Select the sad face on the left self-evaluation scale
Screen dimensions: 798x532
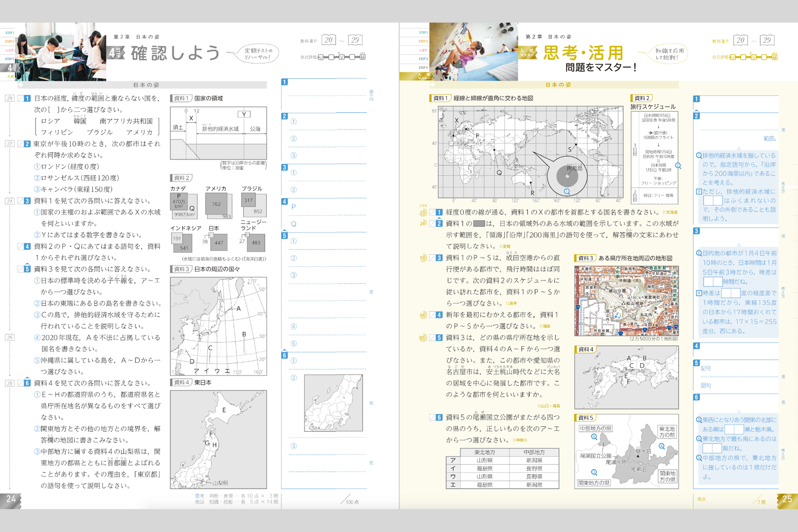[x=321, y=58]
